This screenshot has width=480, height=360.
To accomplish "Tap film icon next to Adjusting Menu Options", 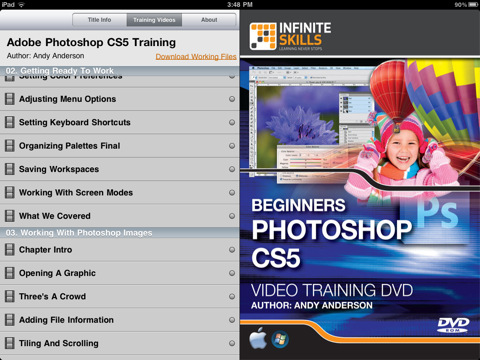I will [10, 99].
